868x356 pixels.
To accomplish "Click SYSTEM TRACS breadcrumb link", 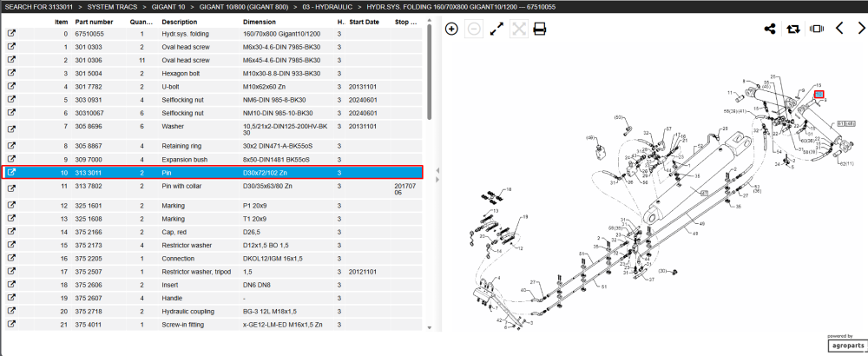I will tap(112, 7).
